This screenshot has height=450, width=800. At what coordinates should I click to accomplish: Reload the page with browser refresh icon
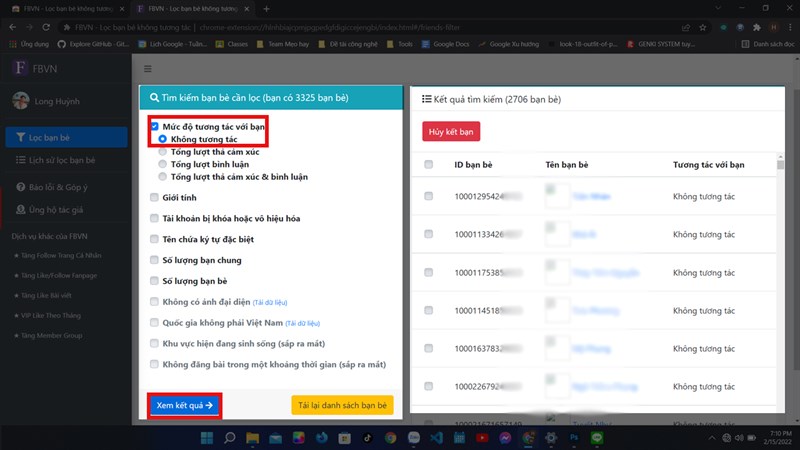[x=46, y=27]
